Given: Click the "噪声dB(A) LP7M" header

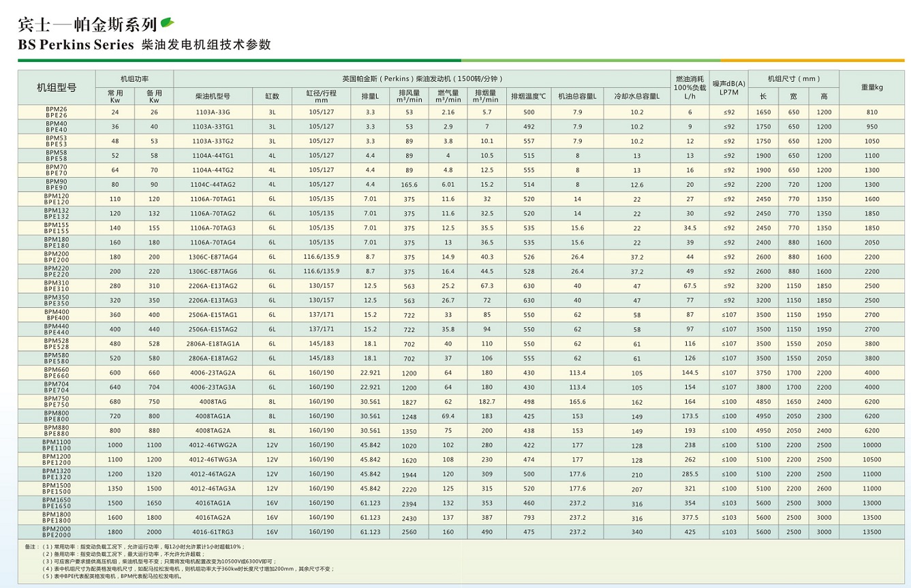Looking at the screenshot, I should click(x=729, y=88).
